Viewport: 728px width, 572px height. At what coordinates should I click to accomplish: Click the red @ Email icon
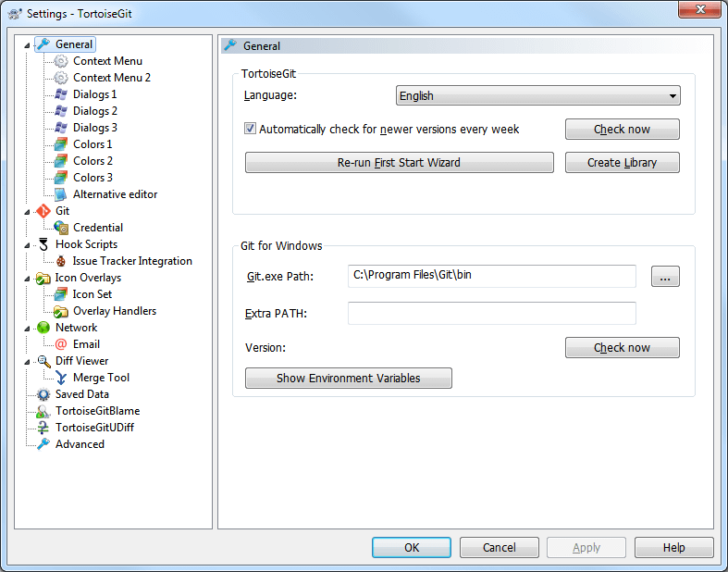[x=61, y=344]
